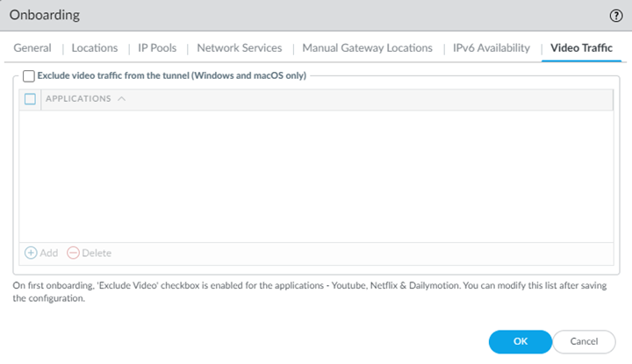Open the help icon in the Onboarding header
Image resolution: width=632 pixels, height=364 pixels.
[x=616, y=16]
